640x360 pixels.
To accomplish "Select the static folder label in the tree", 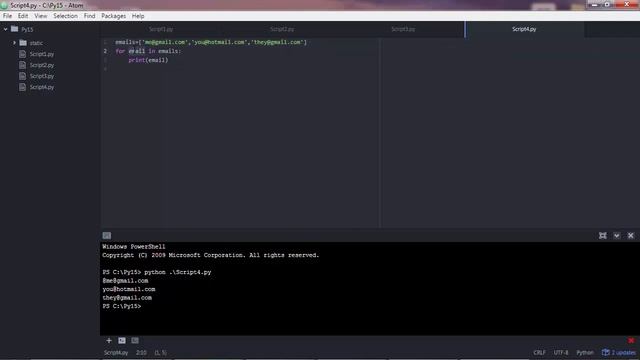I will tap(36, 43).
